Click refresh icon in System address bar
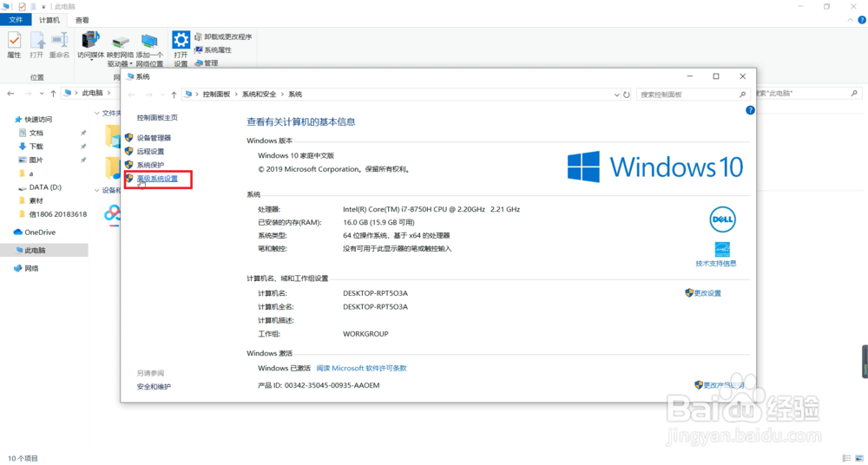The height and width of the screenshot is (465, 868). click(626, 95)
